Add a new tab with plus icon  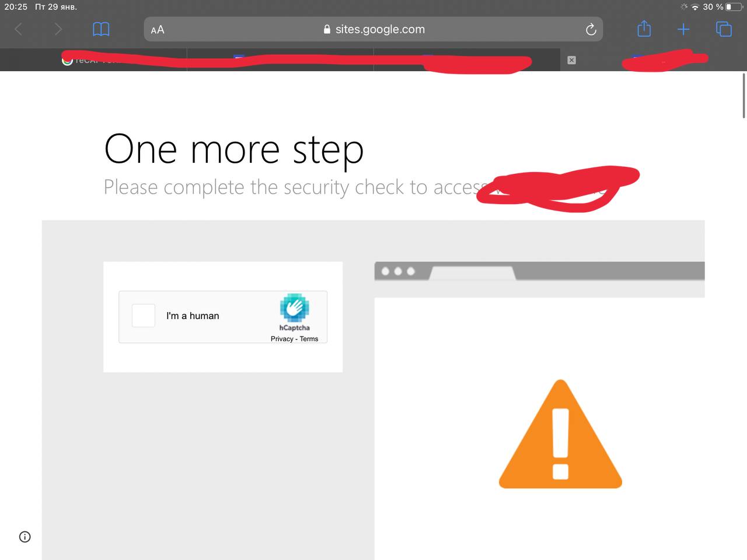point(683,29)
